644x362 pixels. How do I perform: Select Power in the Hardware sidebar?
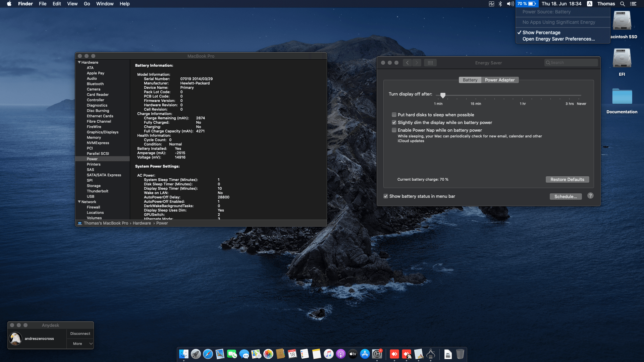click(103, 159)
